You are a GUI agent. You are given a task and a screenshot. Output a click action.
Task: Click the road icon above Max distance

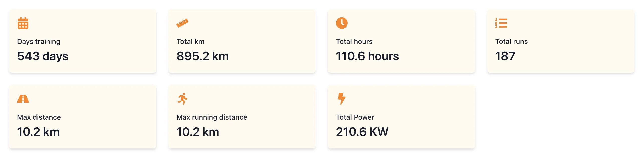click(23, 99)
